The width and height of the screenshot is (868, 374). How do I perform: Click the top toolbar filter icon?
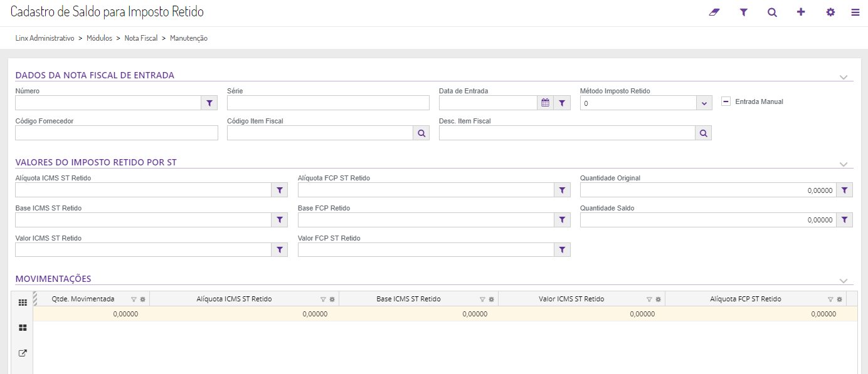[x=743, y=12]
